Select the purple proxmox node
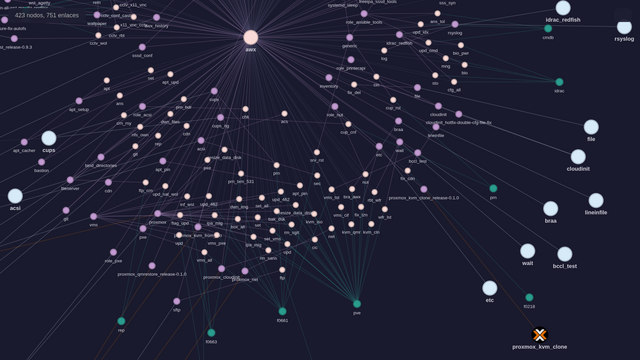 (158, 213)
